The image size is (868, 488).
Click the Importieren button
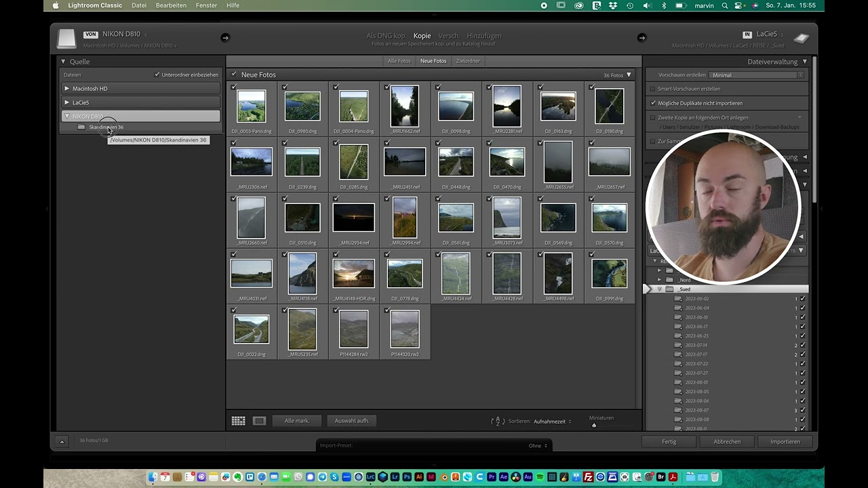pos(785,441)
